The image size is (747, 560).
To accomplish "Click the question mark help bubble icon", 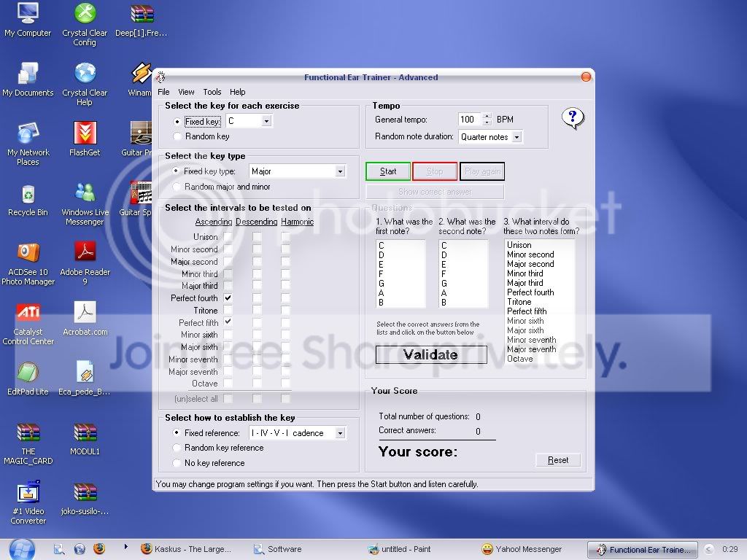I will pyautogui.click(x=573, y=117).
